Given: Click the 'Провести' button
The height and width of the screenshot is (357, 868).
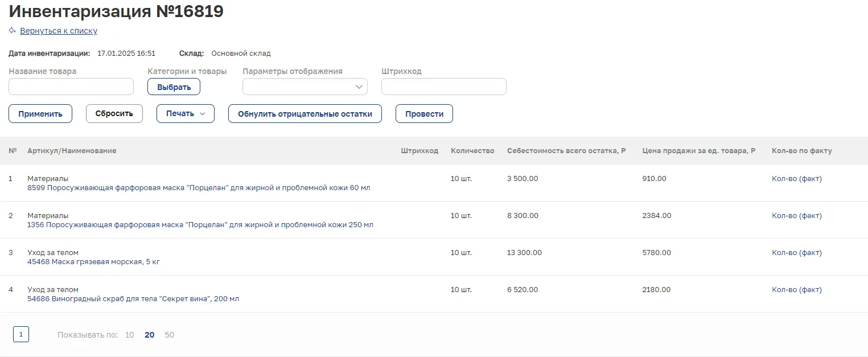Looking at the screenshot, I should [x=424, y=114].
